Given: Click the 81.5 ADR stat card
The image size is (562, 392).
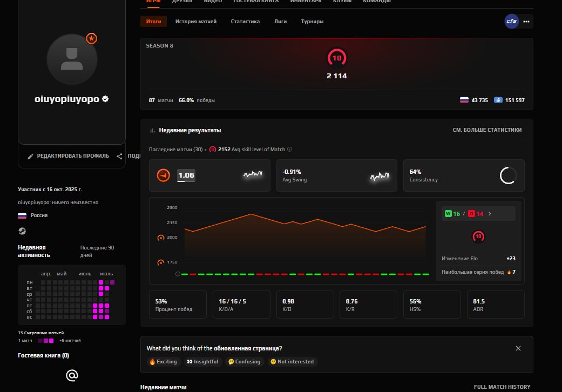Looking at the screenshot, I should click(x=496, y=305).
